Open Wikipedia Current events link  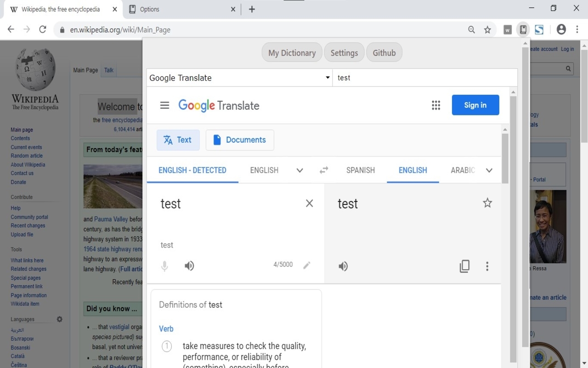(x=26, y=147)
